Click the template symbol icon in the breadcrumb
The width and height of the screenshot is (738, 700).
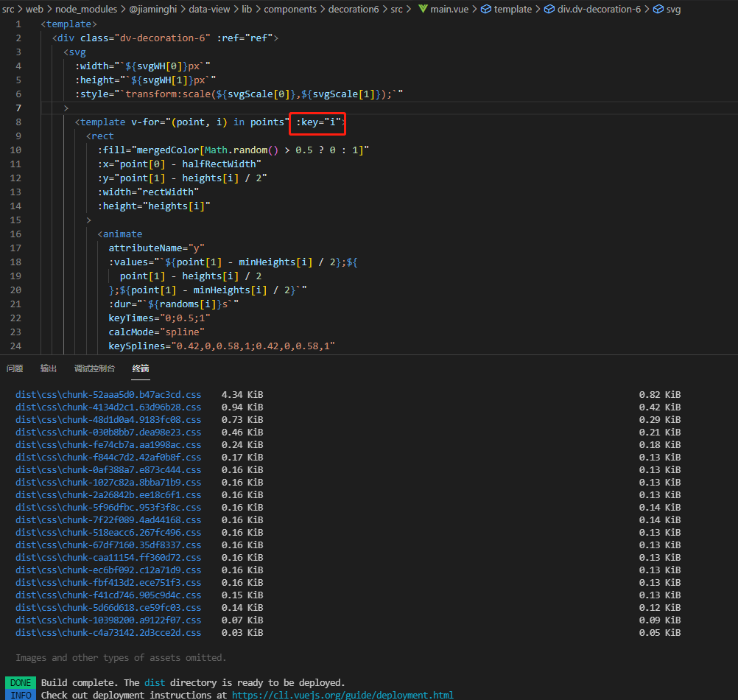[485, 10]
